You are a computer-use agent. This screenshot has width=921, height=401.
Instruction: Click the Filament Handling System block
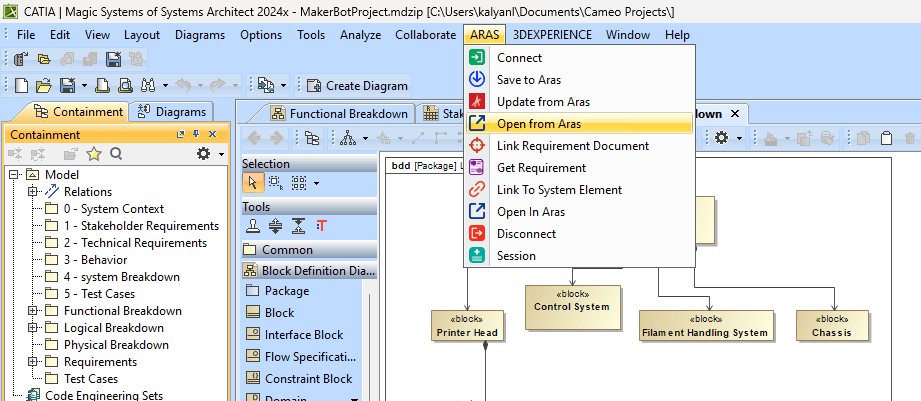click(707, 326)
